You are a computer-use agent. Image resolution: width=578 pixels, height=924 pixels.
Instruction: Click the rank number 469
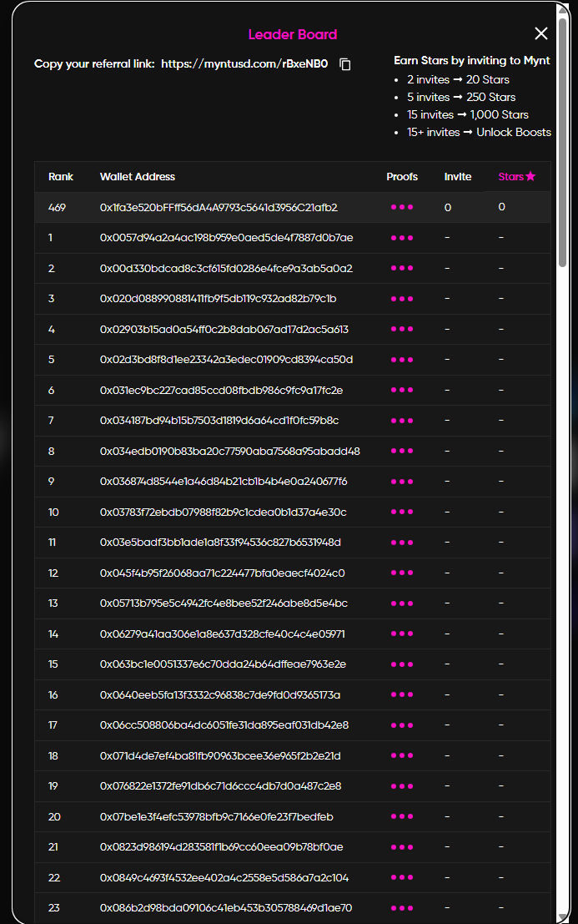tap(57, 208)
